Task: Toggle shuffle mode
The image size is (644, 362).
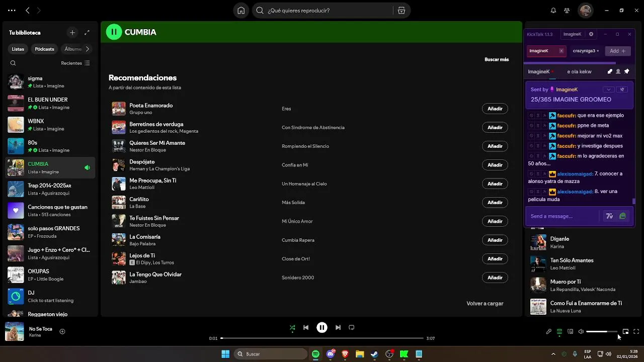Action: (292, 327)
